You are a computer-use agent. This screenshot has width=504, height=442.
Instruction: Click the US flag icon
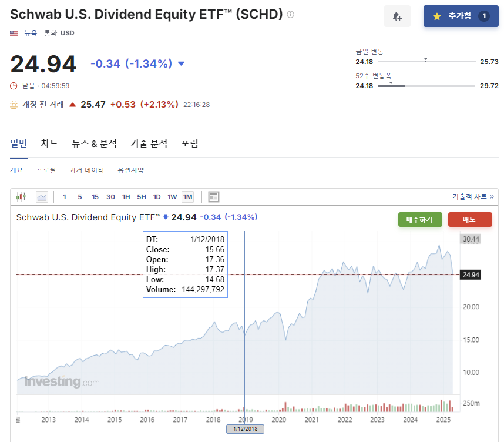point(14,33)
